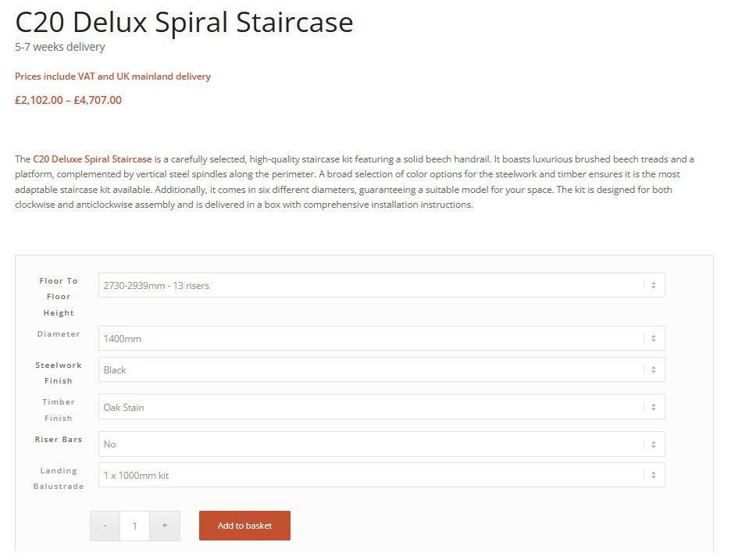Add the staircase to basket
Screen dimensions: 731x560
pos(244,526)
